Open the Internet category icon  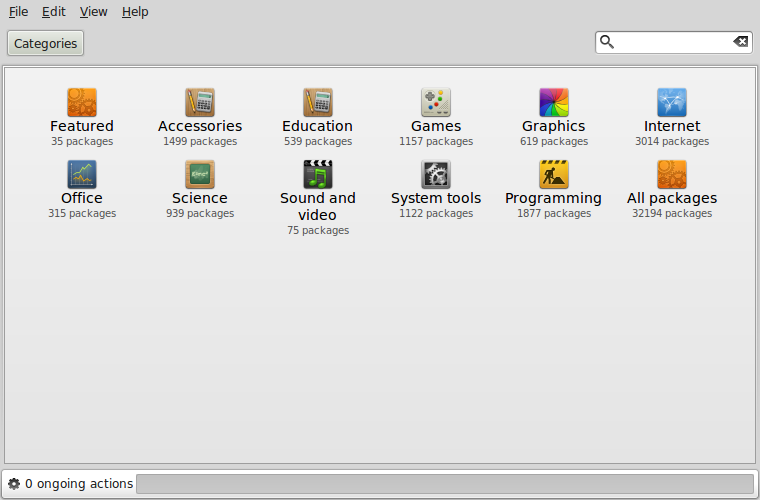pyautogui.click(x=671, y=102)
